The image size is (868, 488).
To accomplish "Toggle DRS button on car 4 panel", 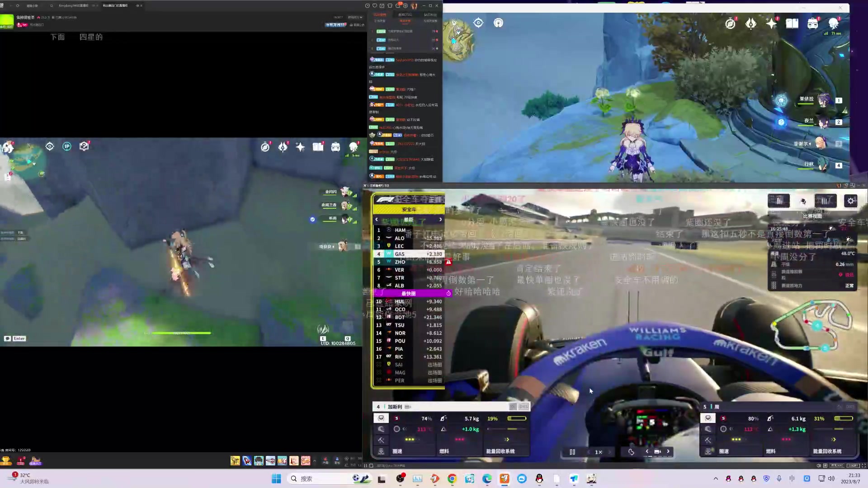I will click(x=524, y=407).
